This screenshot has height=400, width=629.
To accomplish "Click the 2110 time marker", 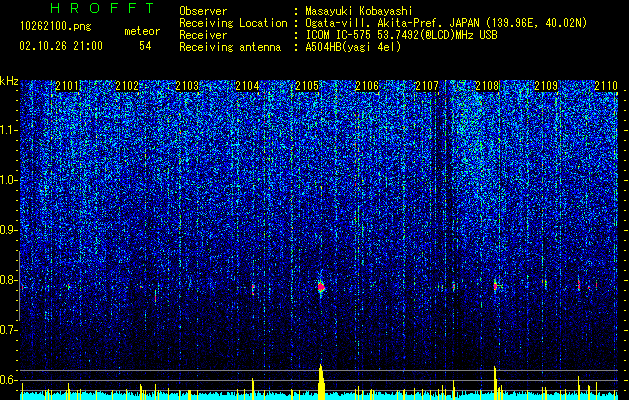I will 606,86.
